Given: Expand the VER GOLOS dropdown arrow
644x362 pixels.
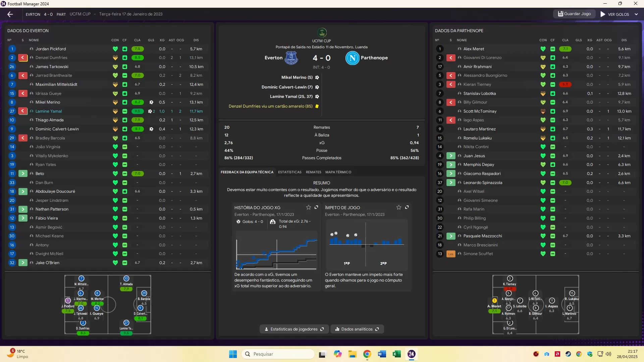Looking at the screenshot, I should 636,14.
